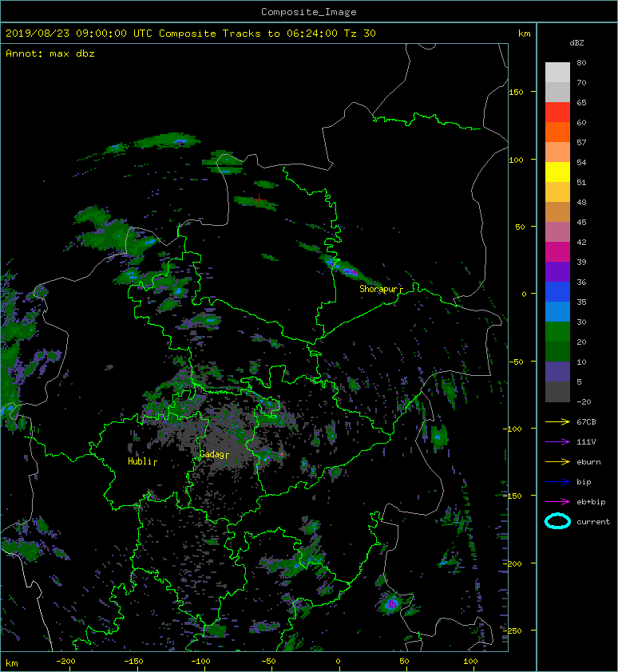618x672 pixels.
Task: Pick the mauve 45 to 42 dBZ color band
Action: pyautogui.click(x=557, y=232)
